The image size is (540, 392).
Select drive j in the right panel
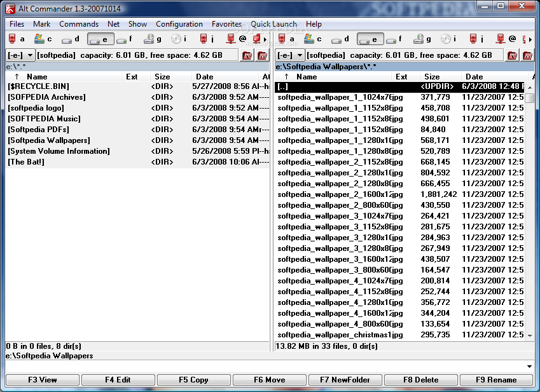click(x=477, y=39)
